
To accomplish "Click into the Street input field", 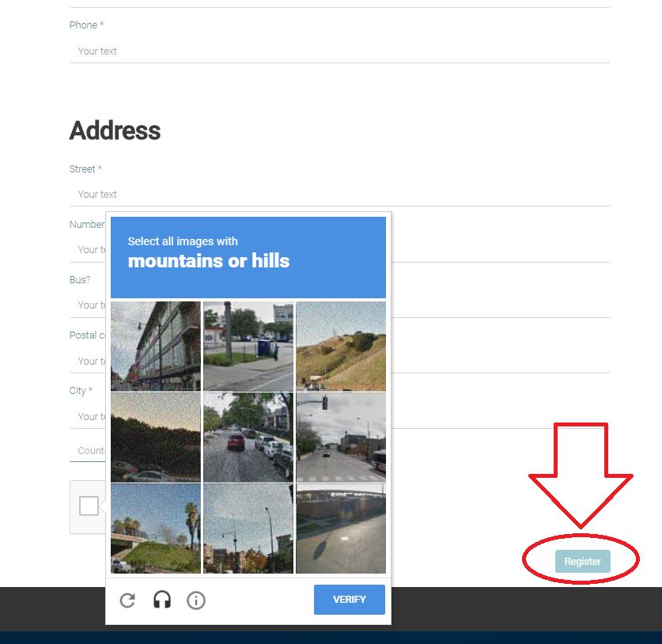I will point(340,195).
